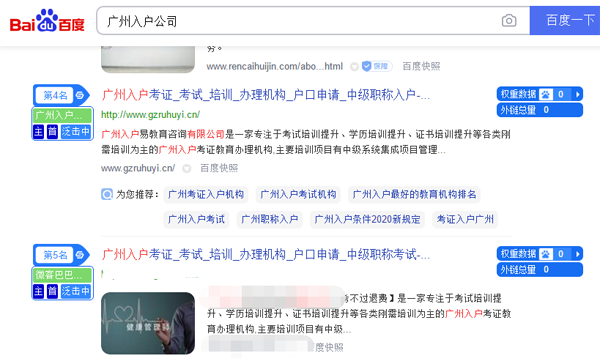Click the Baidu logo
The image size is (600, 364).
[x=47, y=21]
